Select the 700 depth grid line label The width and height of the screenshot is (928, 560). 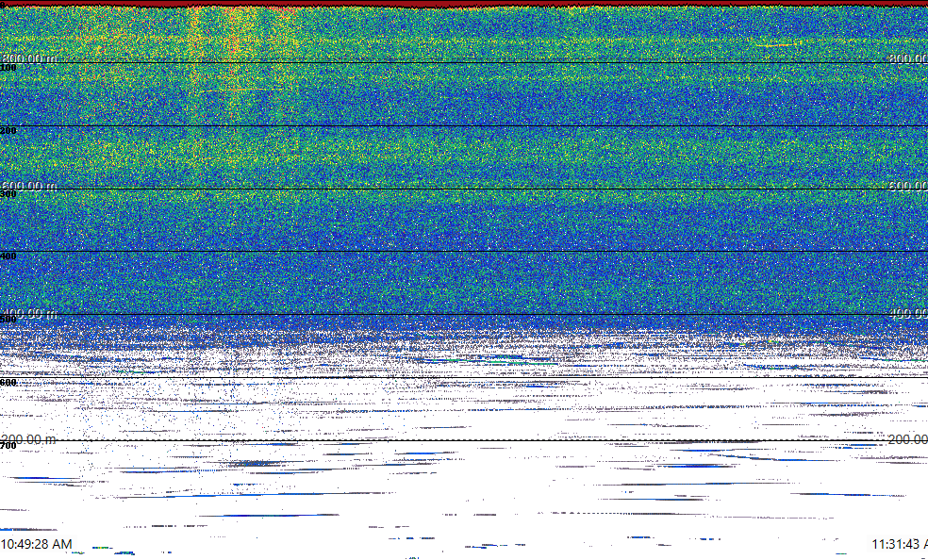8,445
